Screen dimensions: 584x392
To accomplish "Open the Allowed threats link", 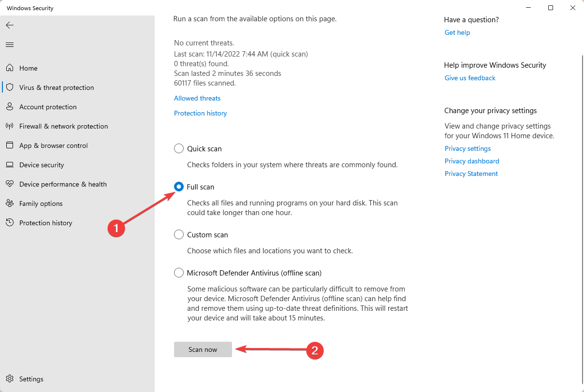I will click(x=197, y=98).
